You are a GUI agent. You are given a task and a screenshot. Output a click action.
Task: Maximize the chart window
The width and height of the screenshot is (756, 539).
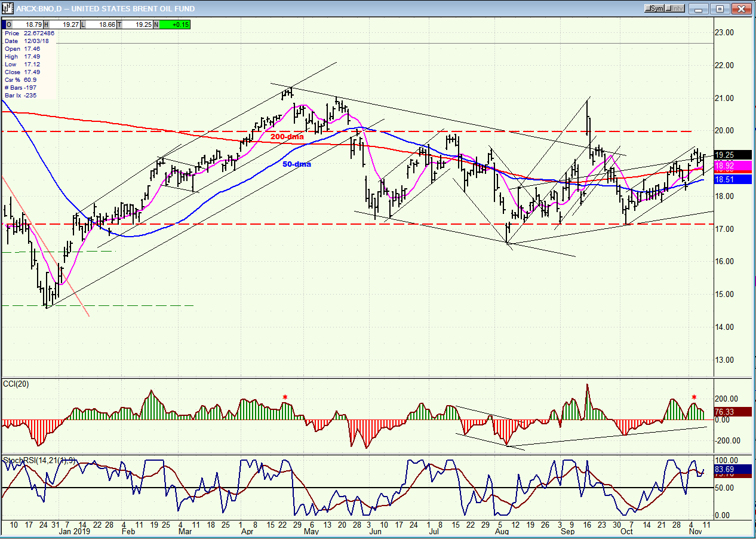(720, 8)
